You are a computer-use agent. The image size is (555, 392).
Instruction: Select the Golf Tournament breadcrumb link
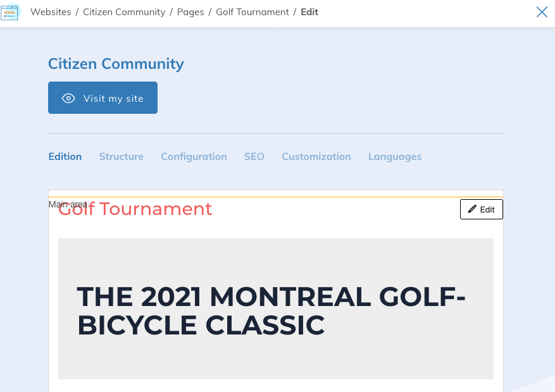coord(253,12)
